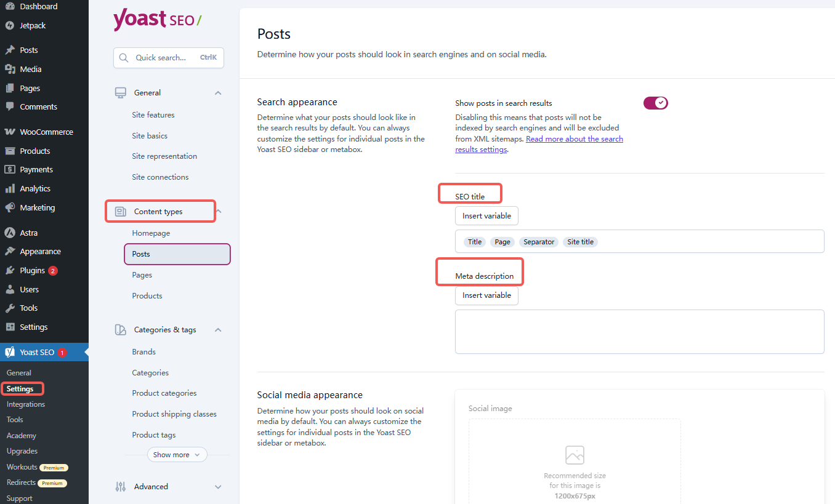The width and height of the screenshot is (835, 504).
Task: Open Appearance with the paintbrush icon
Action: coord(12,251)
